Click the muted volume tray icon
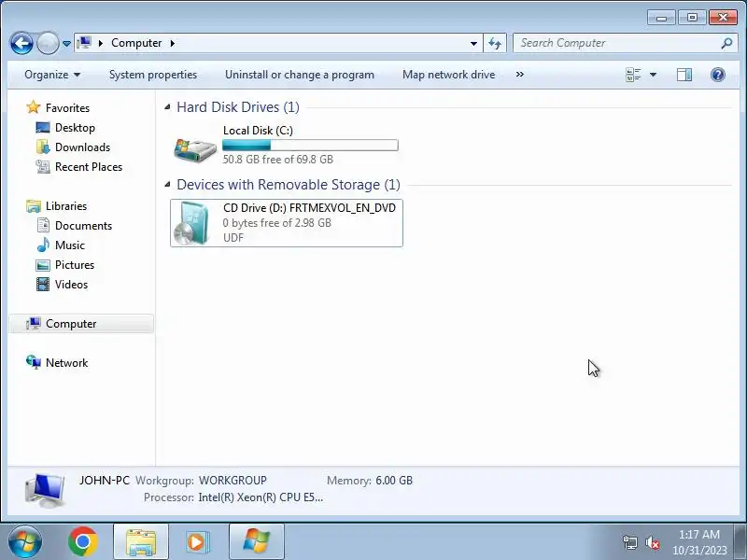 652,542
